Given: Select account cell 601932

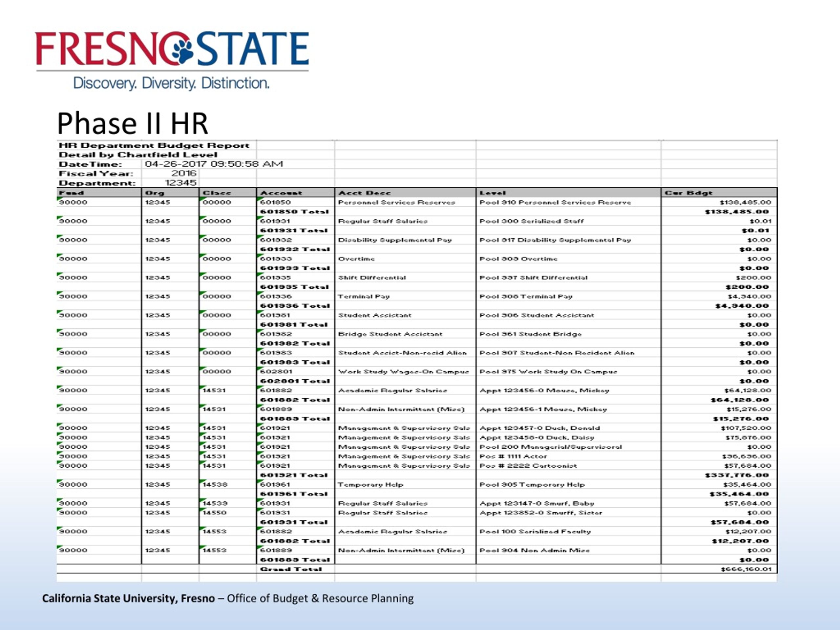Looking at the screenshot, I should click(296, 240).
